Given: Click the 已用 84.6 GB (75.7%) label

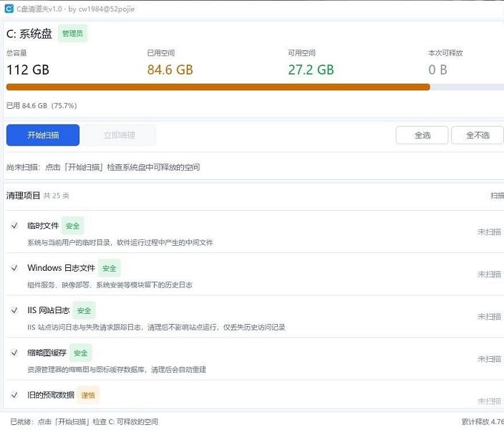Looking at the screenshot, I should point(42,105).
